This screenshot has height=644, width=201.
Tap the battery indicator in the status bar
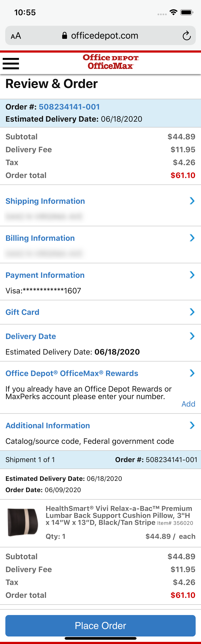point(186,12)
